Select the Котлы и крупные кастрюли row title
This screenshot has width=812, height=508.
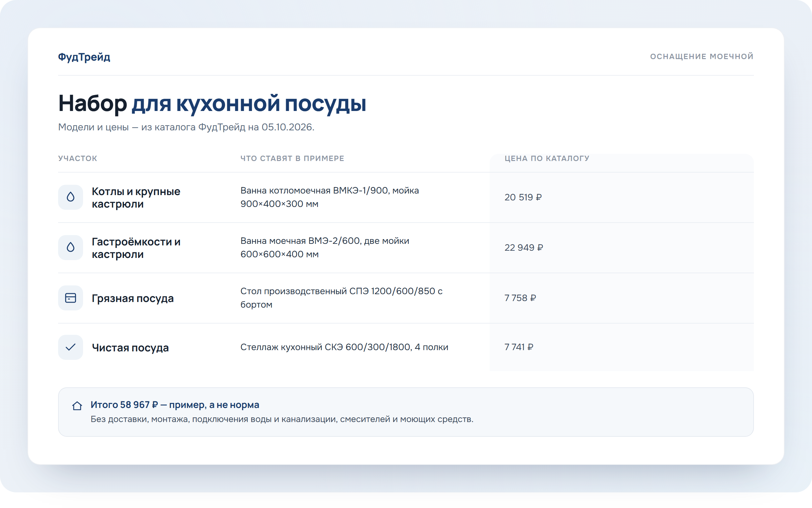coord(136,198)
